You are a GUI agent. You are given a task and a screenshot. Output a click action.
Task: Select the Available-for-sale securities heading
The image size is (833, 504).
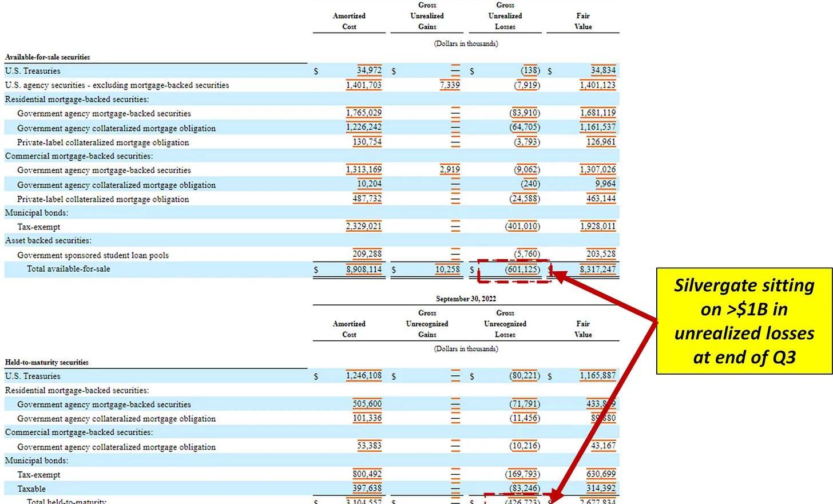point(47,57)
